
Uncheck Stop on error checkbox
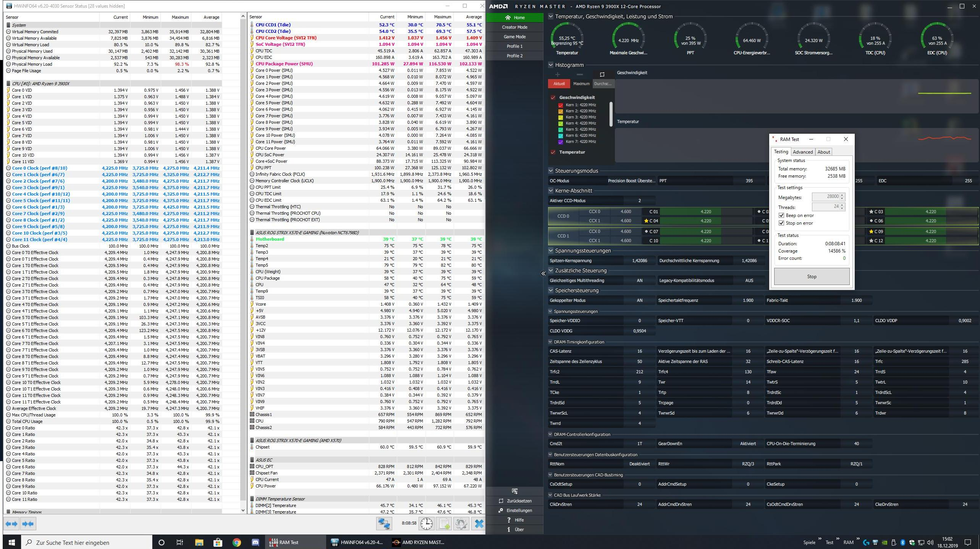pos(781,223)
